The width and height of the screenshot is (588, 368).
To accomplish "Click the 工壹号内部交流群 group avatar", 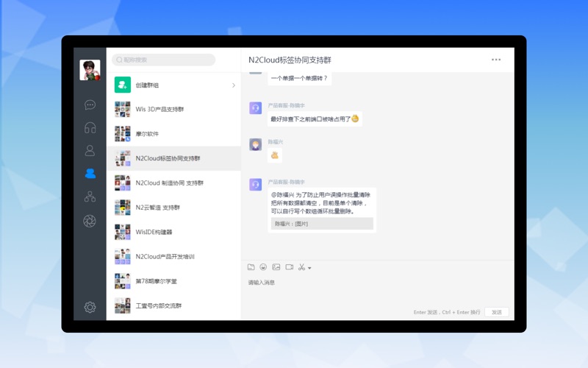I will point(123,305).
